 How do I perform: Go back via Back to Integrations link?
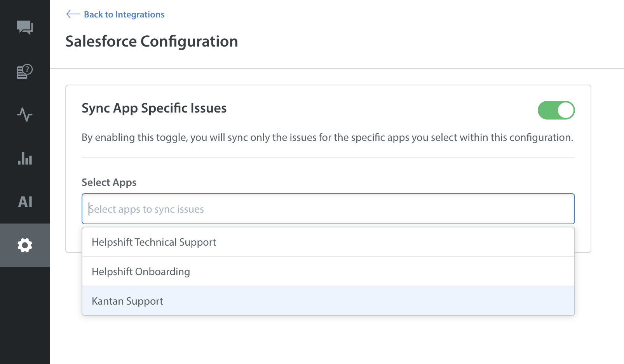(x=124, y=14)
